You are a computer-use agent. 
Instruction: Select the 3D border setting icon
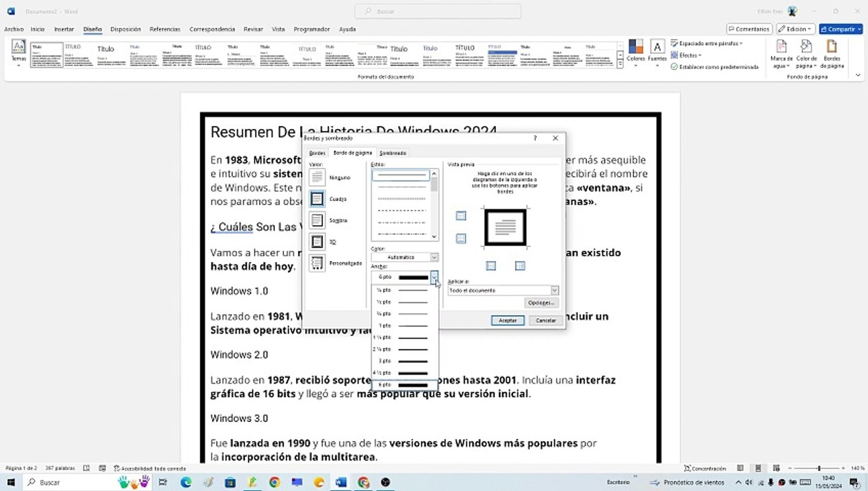tap(317, 241)
